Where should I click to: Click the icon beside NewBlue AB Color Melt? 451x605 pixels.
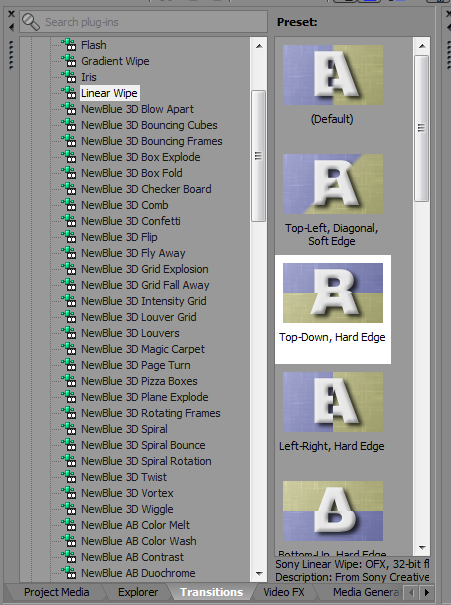click(x=69, y=525)
